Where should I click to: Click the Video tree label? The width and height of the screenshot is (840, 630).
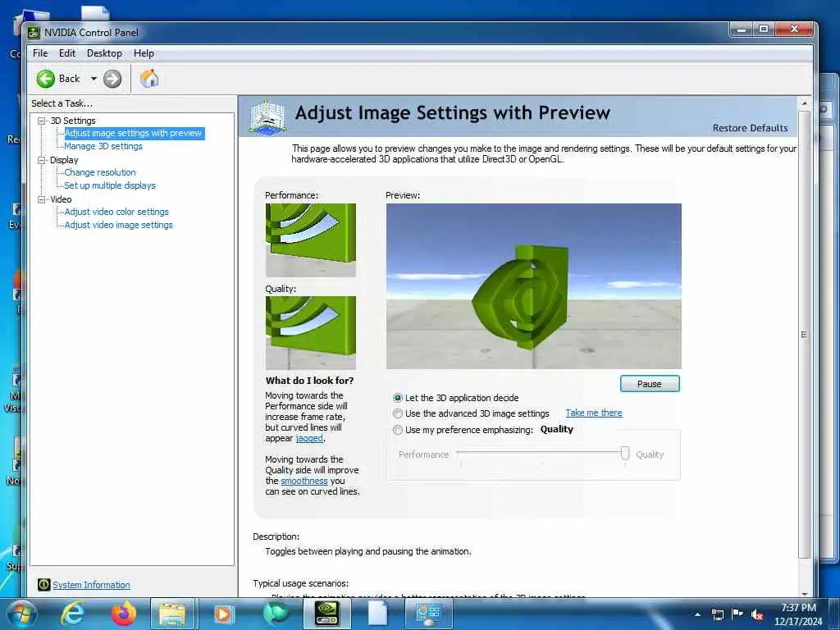tap(61, 199)
